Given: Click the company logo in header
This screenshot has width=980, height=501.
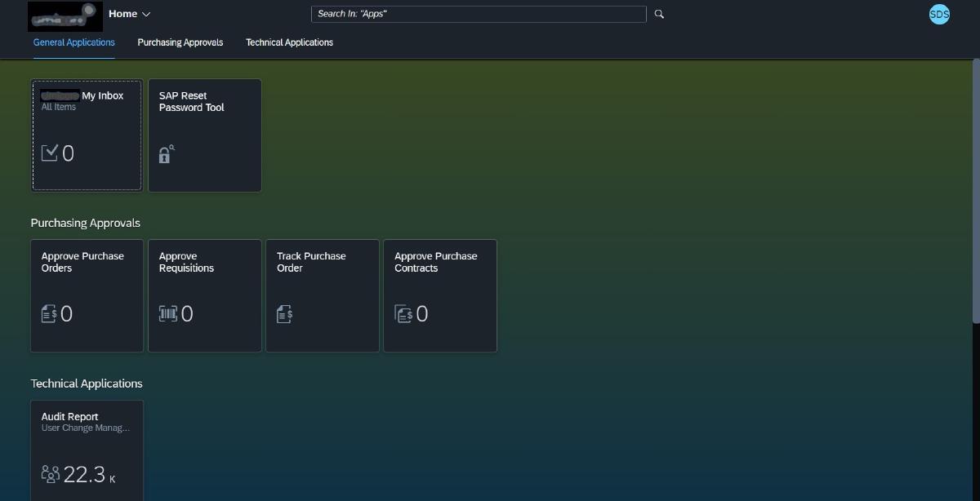Looking at the screenshot, I should [x=65, y=16].
